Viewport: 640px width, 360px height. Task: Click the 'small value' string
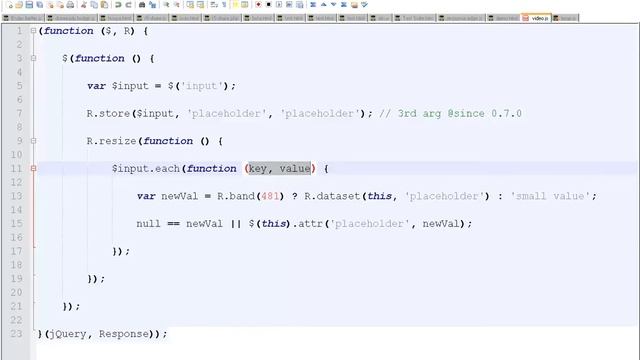[x=550, y=196]
